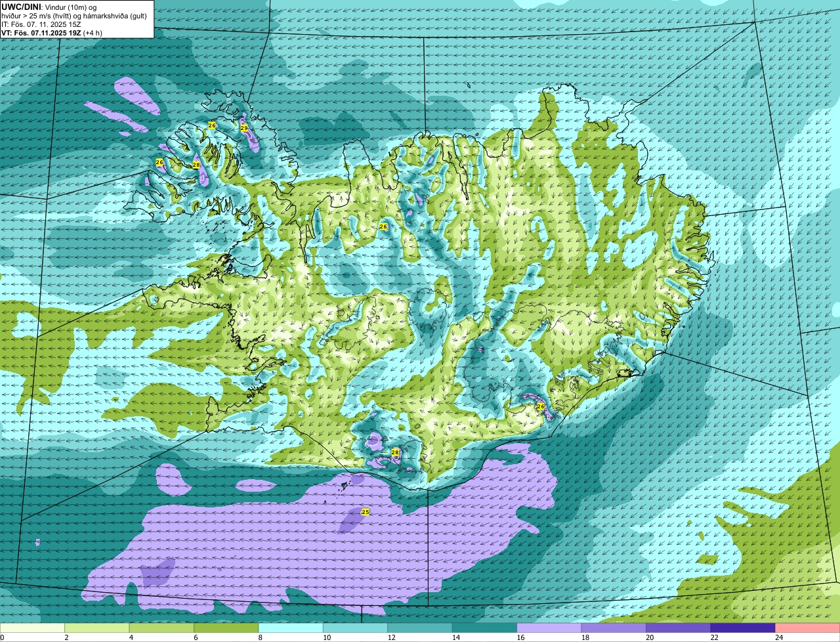The width and height of the screenshot is (840, 642).
Task: Click the 'hviður > 25 m/s (hvítt)' legend line
Action: click(x=73, y=15)
